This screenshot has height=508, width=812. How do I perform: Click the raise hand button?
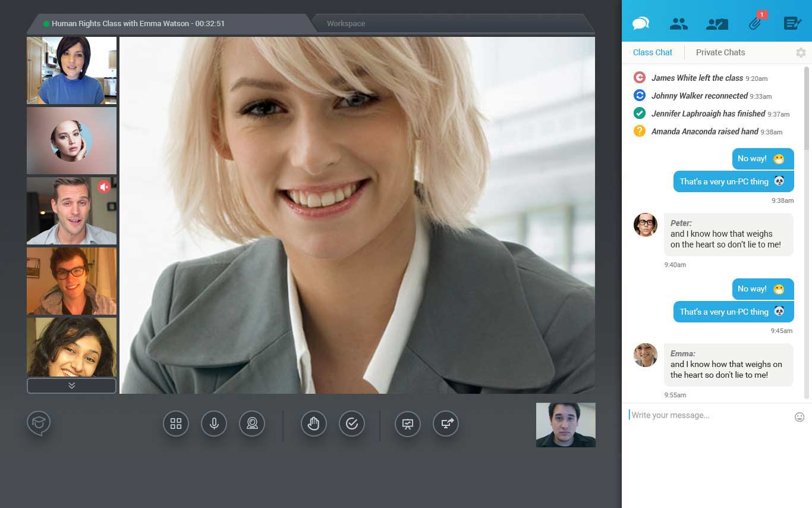click(313, 424)
